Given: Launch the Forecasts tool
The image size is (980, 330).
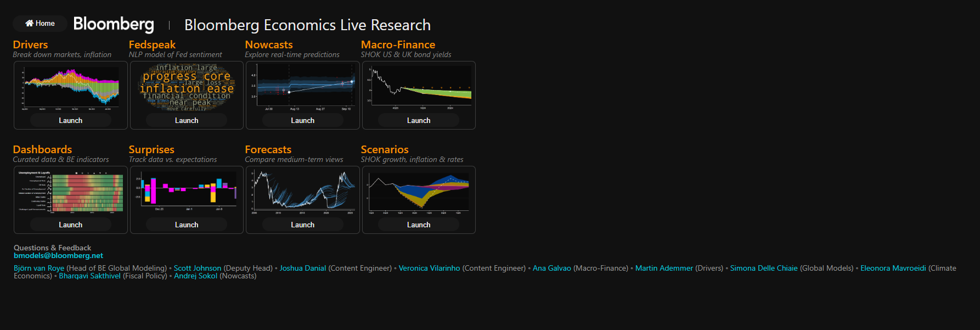Looking at the screenshot, I should (303, 225).
